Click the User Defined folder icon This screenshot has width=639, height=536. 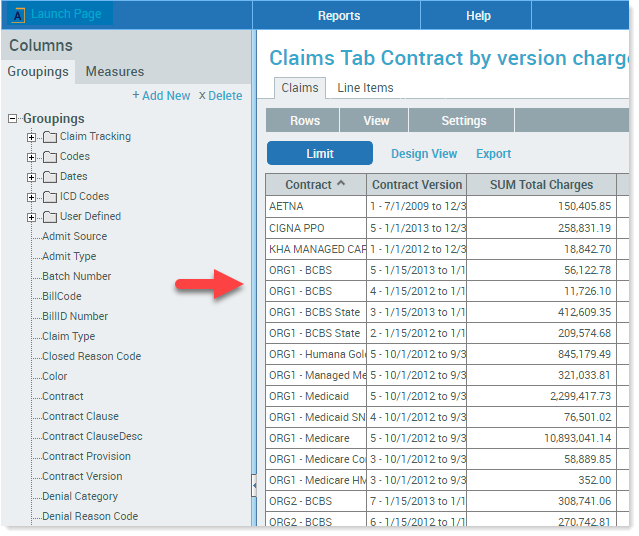coord(50,217)
